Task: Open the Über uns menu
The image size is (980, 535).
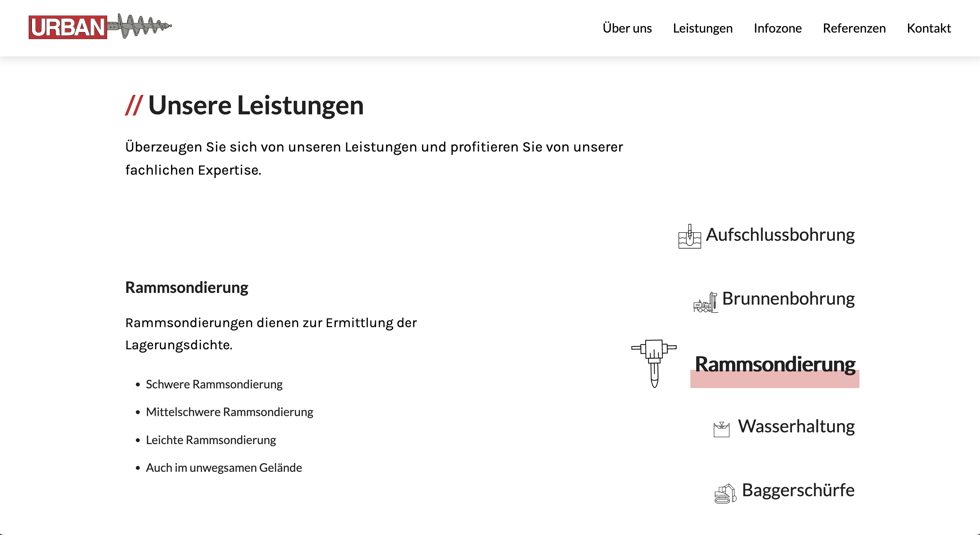Action: pos(627,28)
